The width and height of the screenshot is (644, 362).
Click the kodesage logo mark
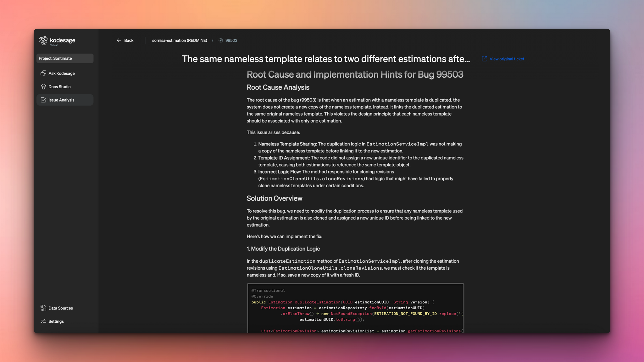(x=43, y=41)
